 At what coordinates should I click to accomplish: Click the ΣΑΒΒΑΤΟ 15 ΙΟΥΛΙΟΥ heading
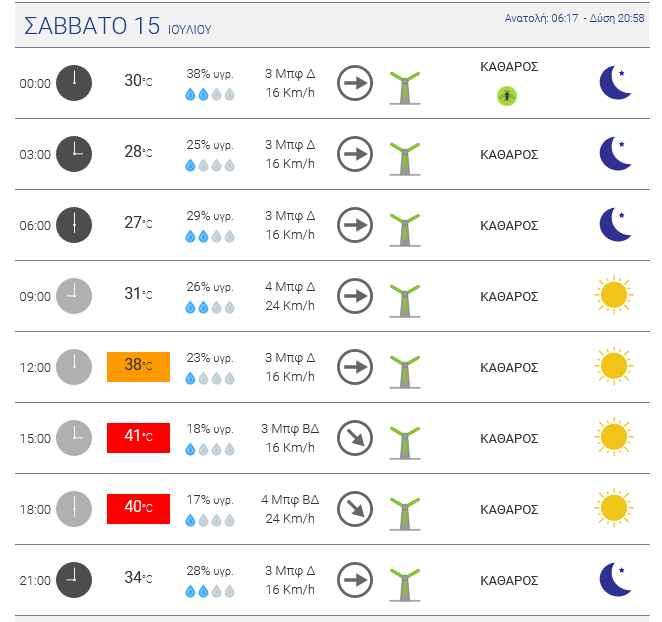point(118,27)
